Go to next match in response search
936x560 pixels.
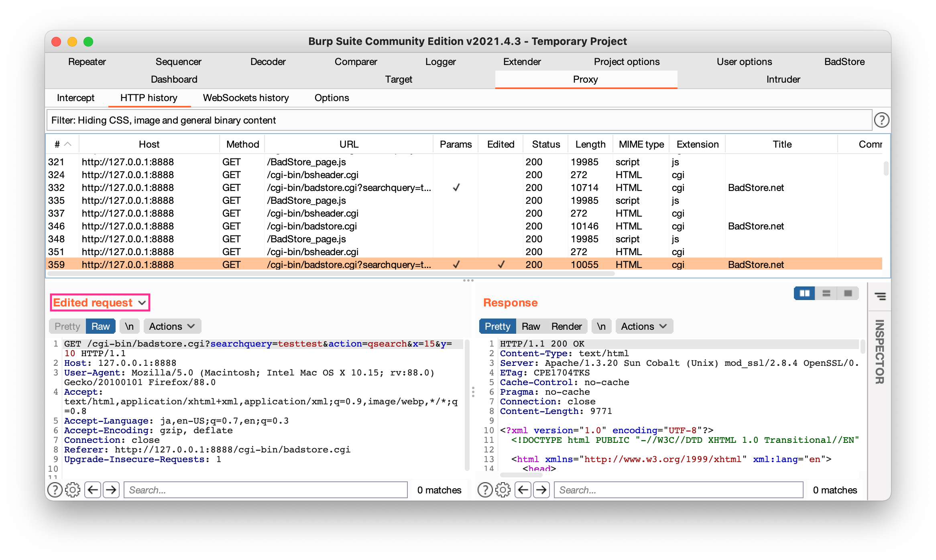click(541, 490)
